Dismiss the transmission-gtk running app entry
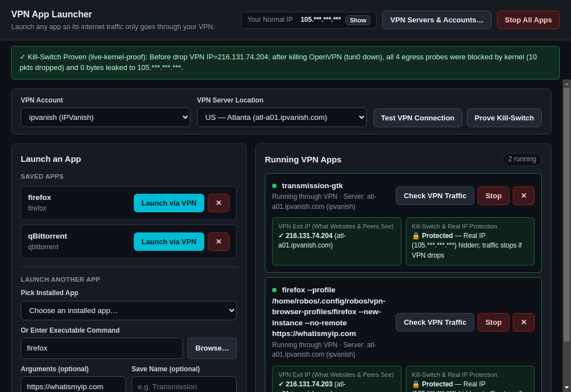Viewport: 571px width, 392px height. [x=523, y=195]
